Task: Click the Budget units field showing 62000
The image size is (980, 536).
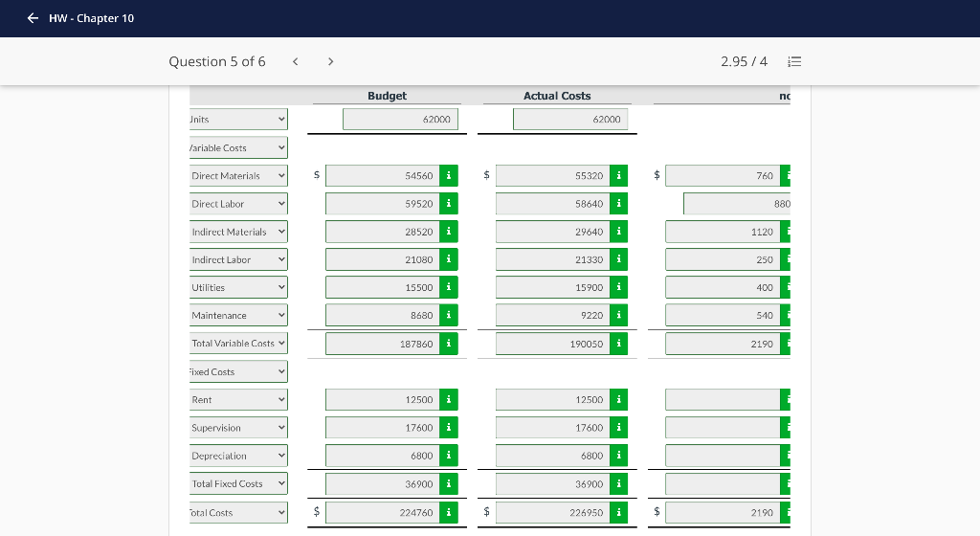Action: 401,120
